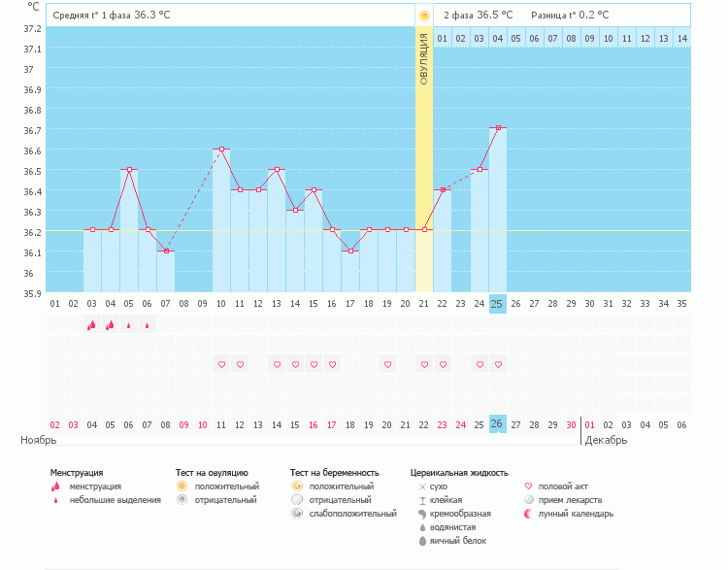Click the heart icon under cycle day 19
This screenshot has width=728, height=570.
pyautogui.click(x=387, y=364)
